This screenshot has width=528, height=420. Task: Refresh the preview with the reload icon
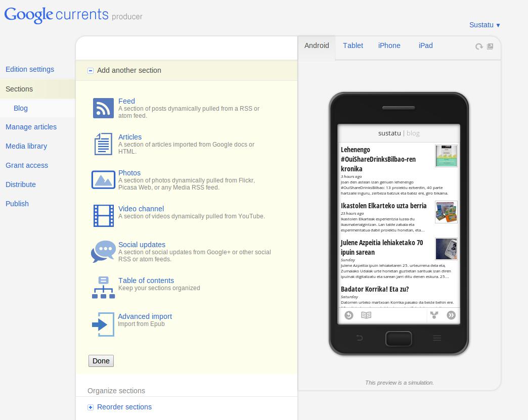[479, 46]
